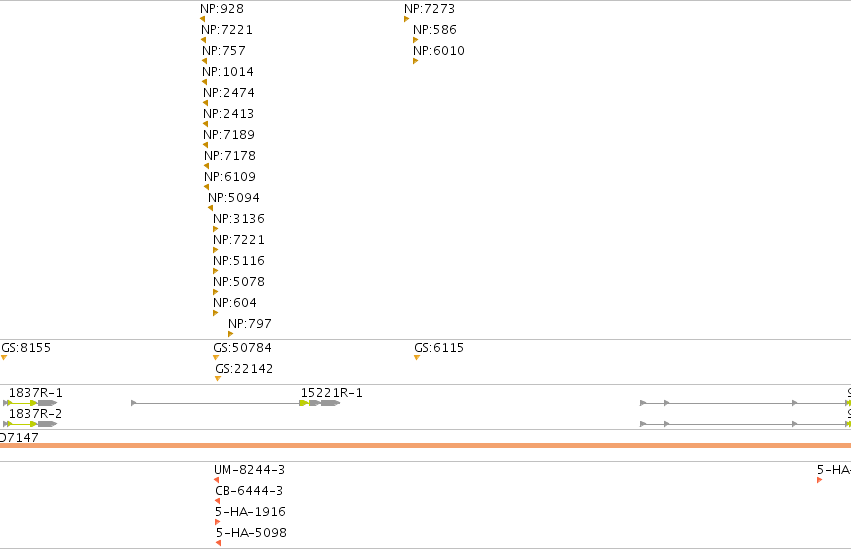The image size is (851, 549).
Task: Open the 1837R-1 transcript model
Action: click(30, 403)
